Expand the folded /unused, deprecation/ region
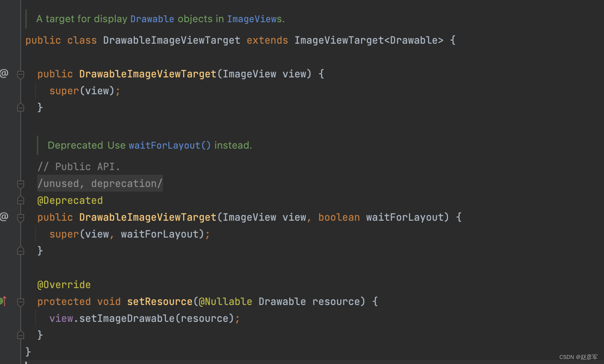Image resolution: width=604 pixels, height=364 pixels. tap(21, 184)
